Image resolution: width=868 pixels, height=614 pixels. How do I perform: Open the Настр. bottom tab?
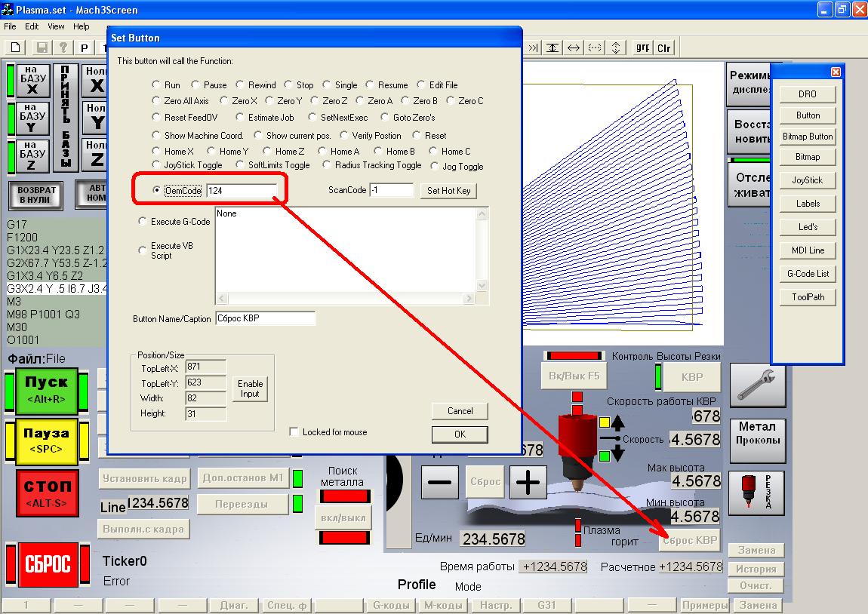click(x=495, y=606)
